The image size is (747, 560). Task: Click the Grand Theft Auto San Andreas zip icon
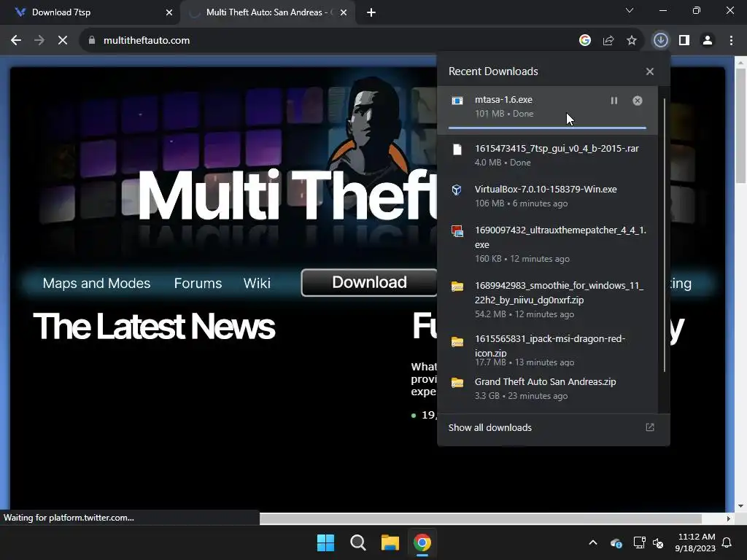[x=457, y=383]
